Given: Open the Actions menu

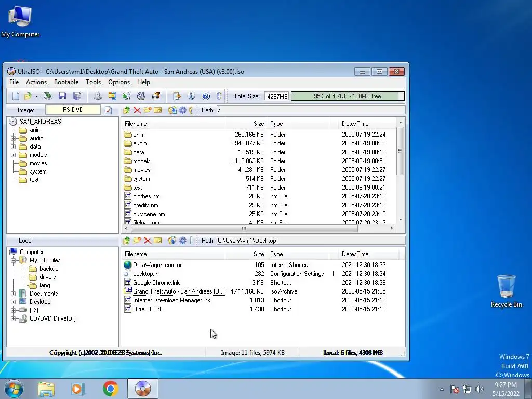Looking at the screenshot, I should (x=36, y=82).
